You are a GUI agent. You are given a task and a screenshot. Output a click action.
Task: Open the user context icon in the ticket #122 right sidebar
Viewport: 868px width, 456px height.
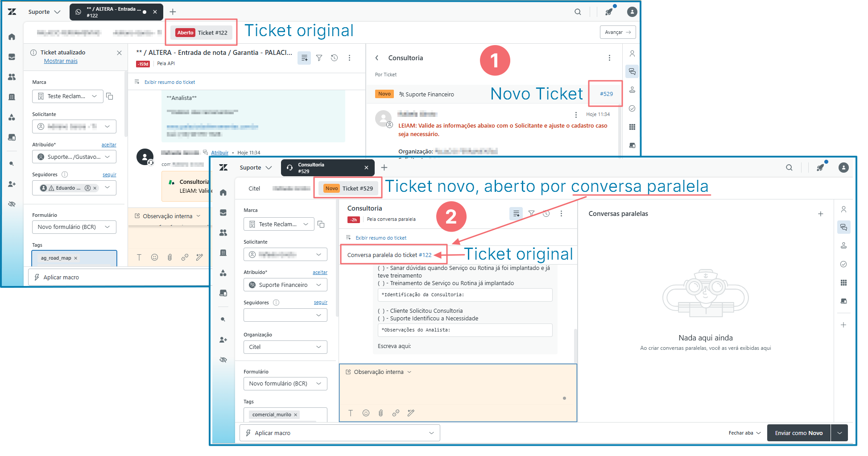click(x=632, y=54)
